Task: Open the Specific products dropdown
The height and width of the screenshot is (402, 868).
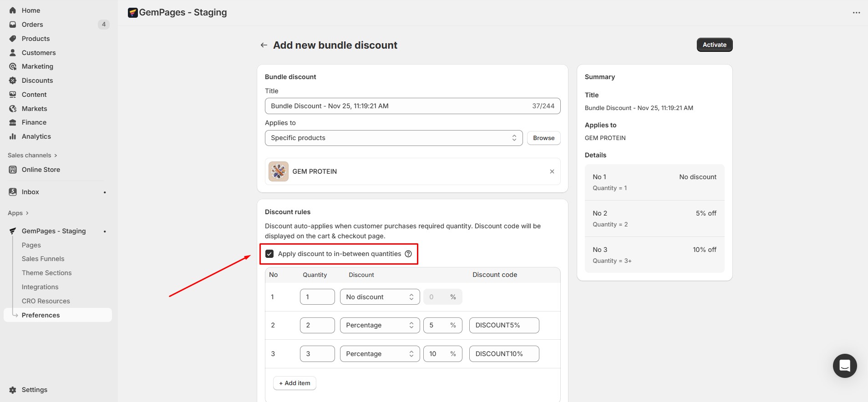Action: [393, 138]
